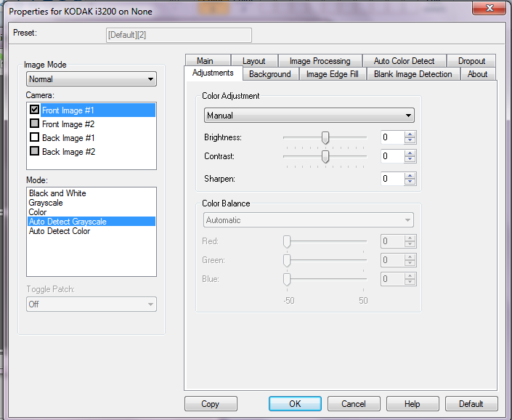The width and height of the screenshot is (512, 420).
Task: Confirm with the OK button
Action: coord(295,404)
